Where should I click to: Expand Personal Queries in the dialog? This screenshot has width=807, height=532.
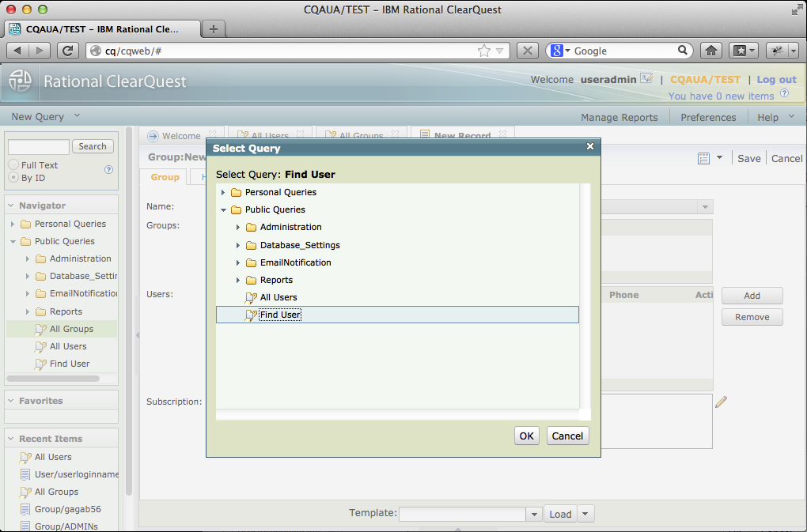[x=223, y=192]
